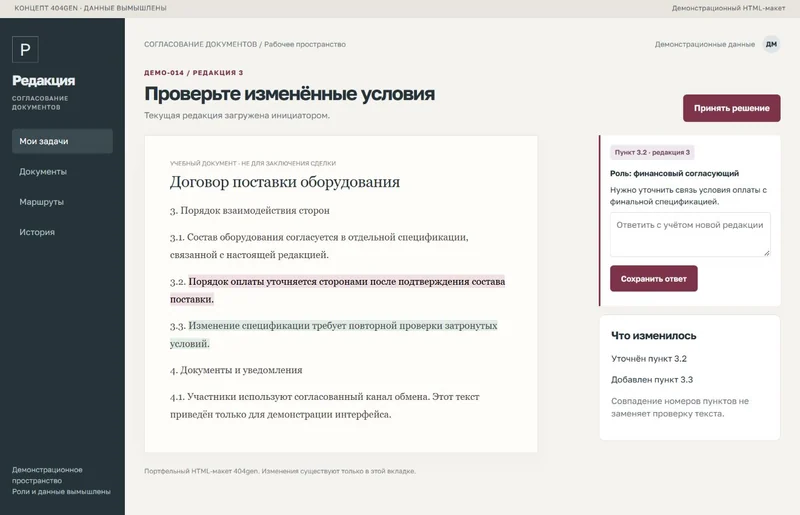Open the ДМ user avatar
Image resolution: width=800 pixels, height=515 pixels.
tap(771, 44)
